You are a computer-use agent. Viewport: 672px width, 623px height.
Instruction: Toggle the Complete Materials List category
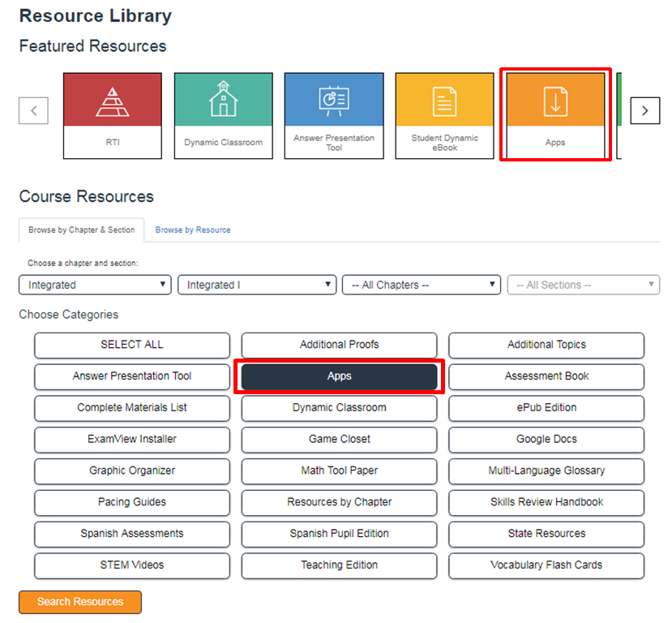pos(132,408)
